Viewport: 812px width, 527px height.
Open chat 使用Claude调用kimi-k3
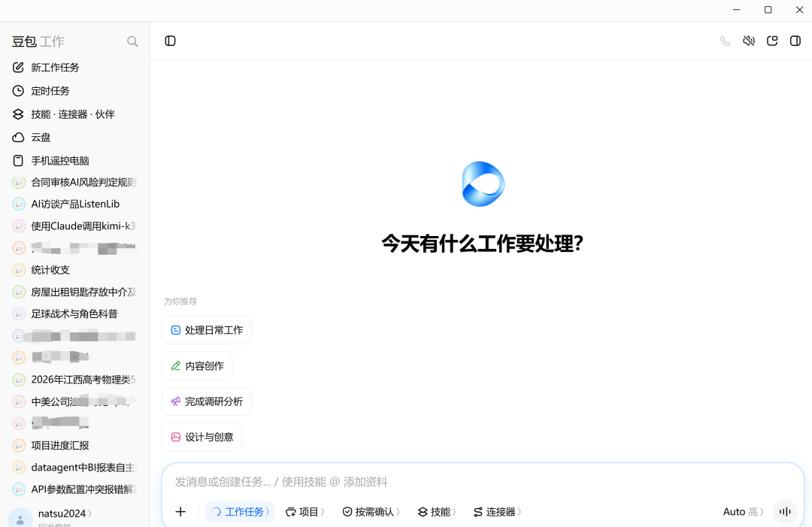point(75,226)
